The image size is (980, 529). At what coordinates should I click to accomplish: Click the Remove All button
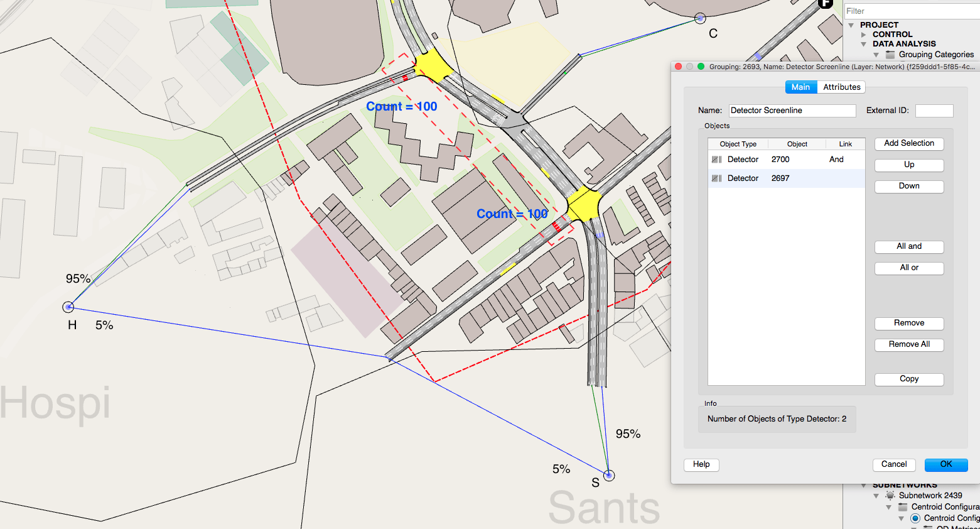(x=909, y=344)
